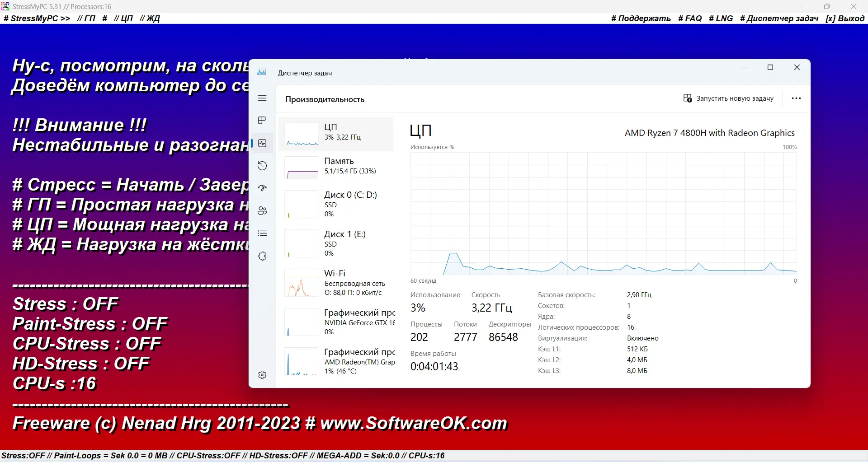Select the NVIDIA GeForce GPU entry
The height and width of the screenshot is (462, 868).
[336, 322]
